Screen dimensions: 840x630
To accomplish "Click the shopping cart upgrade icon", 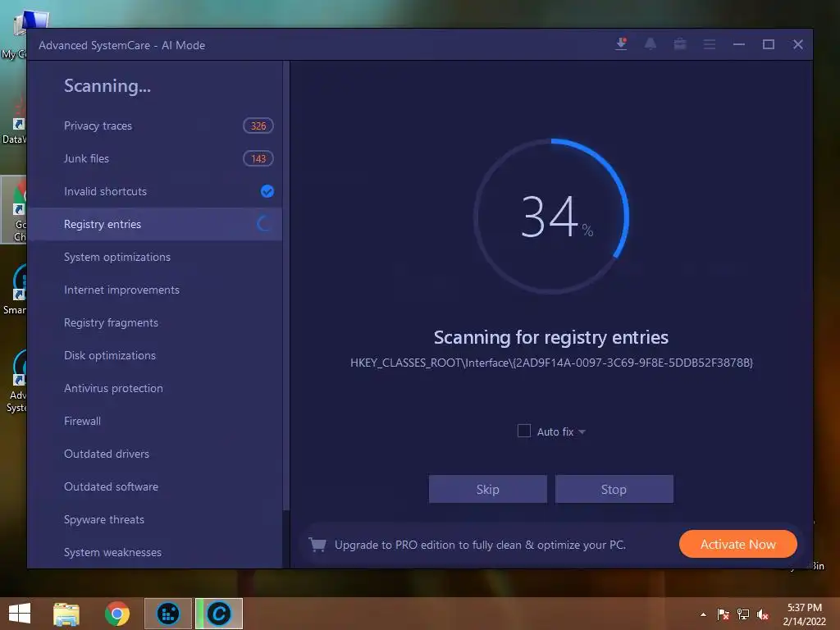I will (317, 545).
